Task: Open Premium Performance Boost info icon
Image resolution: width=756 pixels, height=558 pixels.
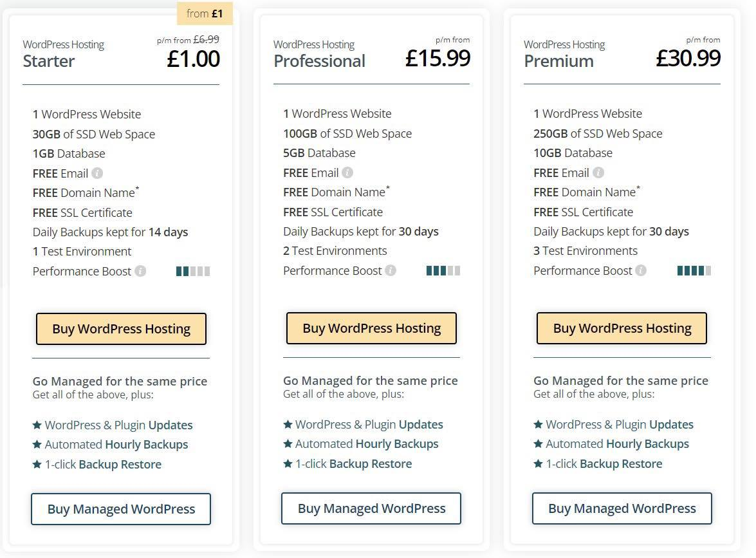Action: [x=641, y=270]
